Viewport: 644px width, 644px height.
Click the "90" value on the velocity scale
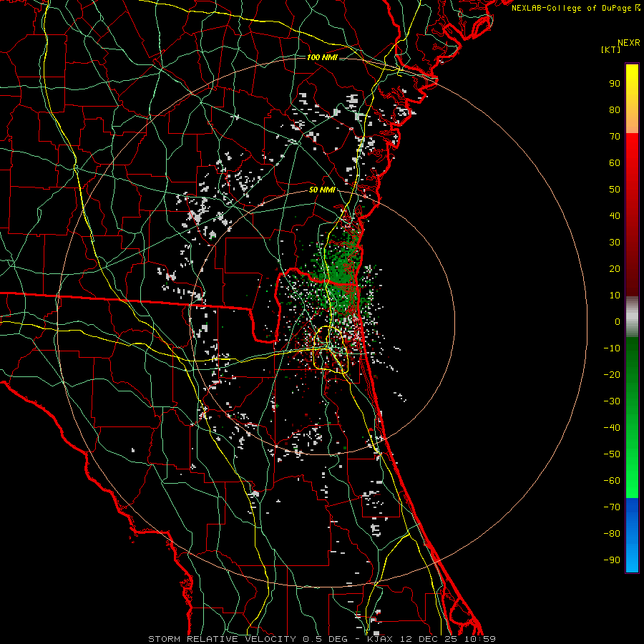615,84
